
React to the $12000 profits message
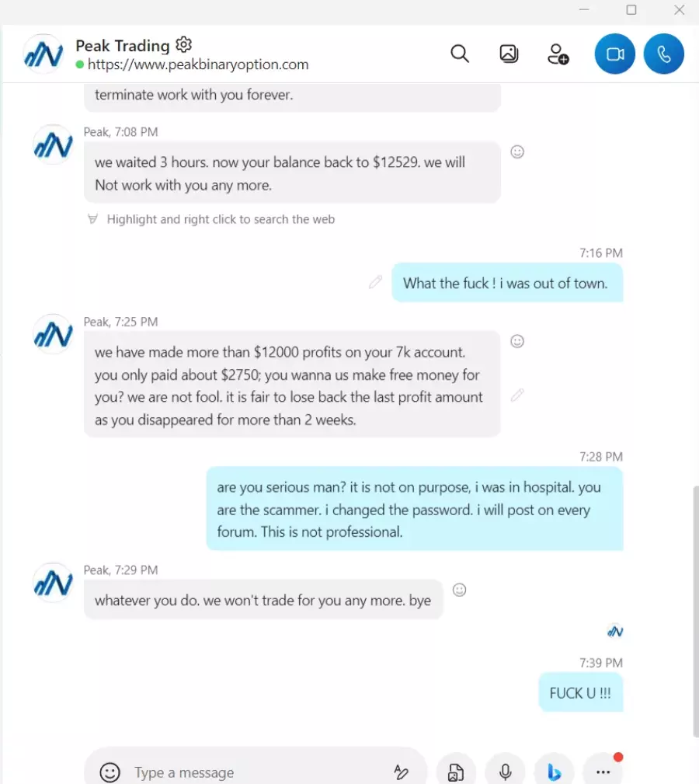(517, 342)
